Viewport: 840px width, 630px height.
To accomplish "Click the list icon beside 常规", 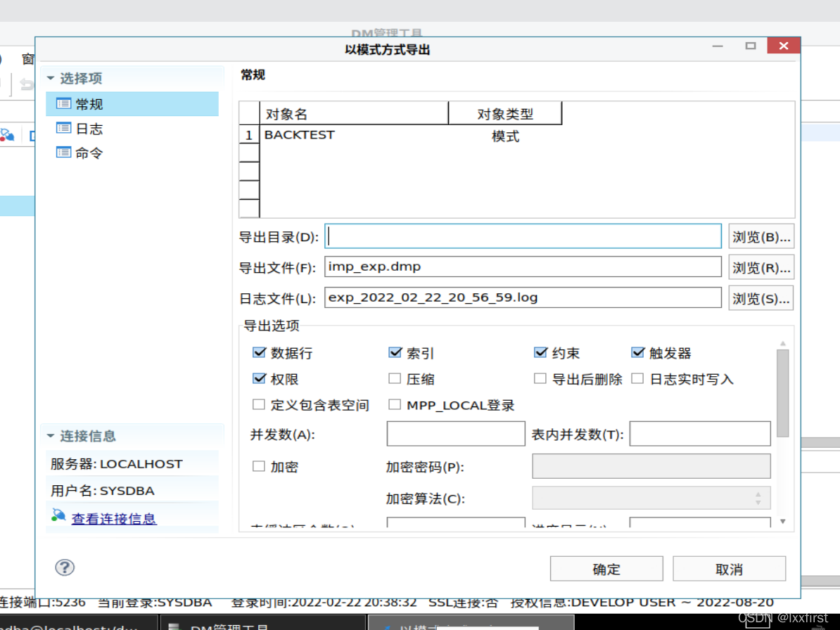I will 64,104.
